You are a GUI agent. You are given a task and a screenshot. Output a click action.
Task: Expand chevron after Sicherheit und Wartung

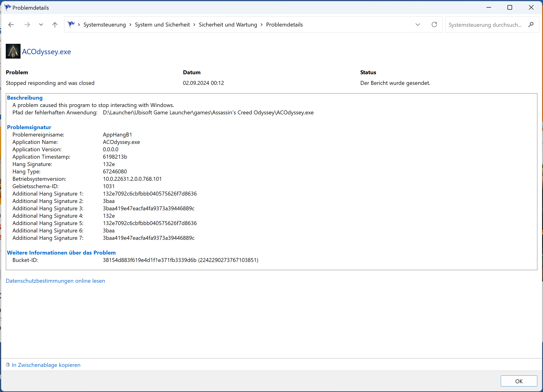262,25
